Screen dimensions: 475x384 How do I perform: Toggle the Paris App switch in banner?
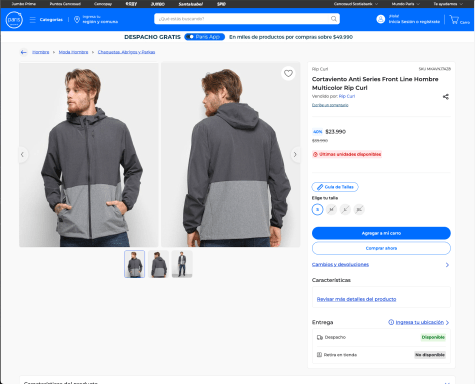[190, 37]
